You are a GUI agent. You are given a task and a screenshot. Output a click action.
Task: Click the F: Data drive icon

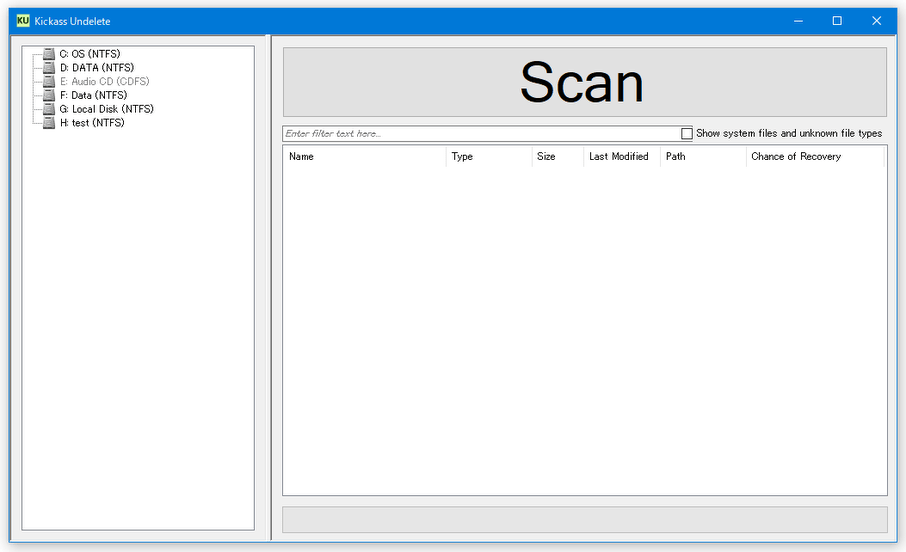click(49, 95)
